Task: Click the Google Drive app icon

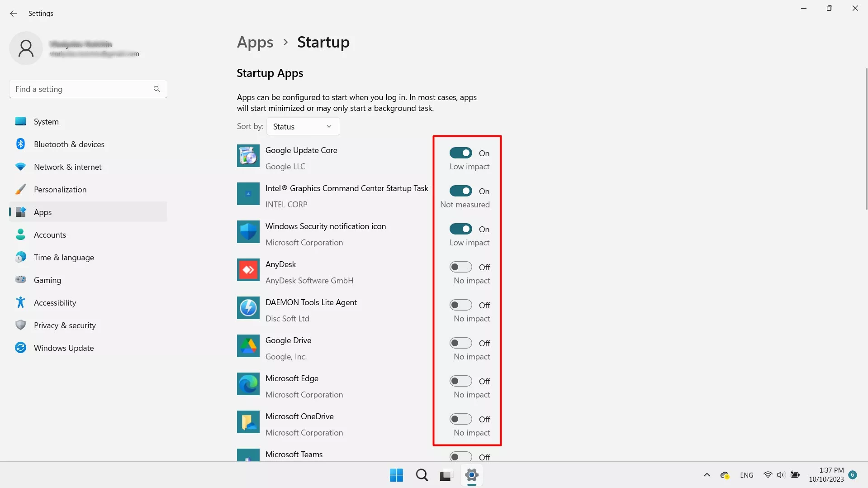Action: pos(248,346)
